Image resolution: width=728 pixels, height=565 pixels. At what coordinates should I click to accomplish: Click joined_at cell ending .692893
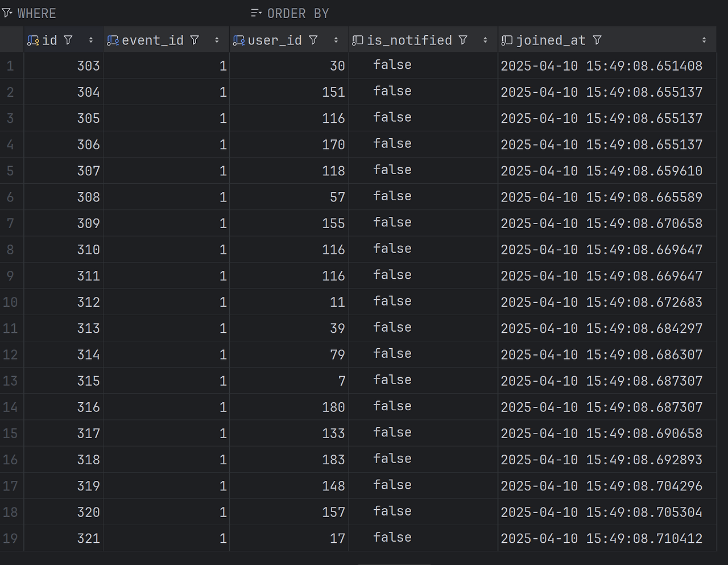pyautogui.click(x=607, y=460)
